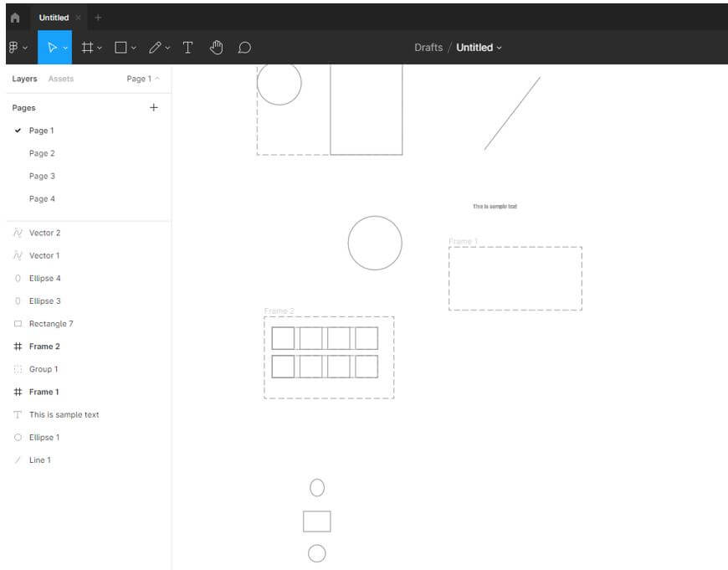Select the Rectangle 7 layer name
728x570 pixels.
[51, 324]
